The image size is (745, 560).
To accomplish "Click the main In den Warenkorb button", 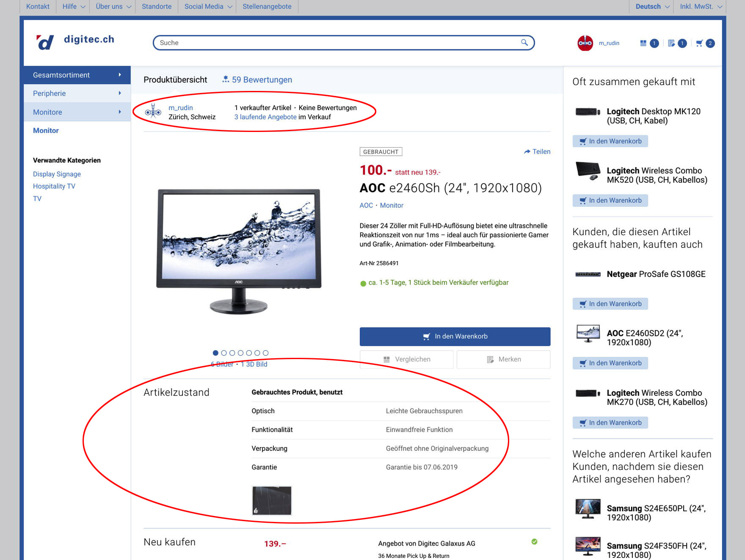I will pos(455,336).
